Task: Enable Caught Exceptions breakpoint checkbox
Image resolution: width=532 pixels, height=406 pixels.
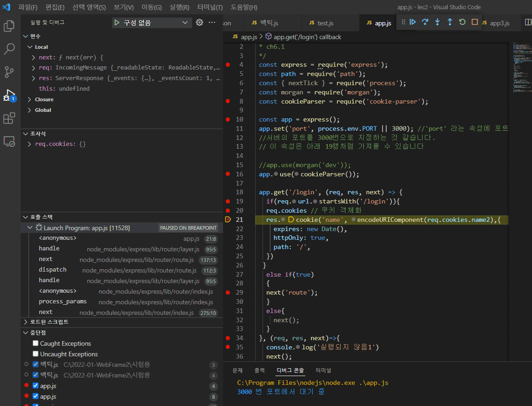Action: coord(35,343)
